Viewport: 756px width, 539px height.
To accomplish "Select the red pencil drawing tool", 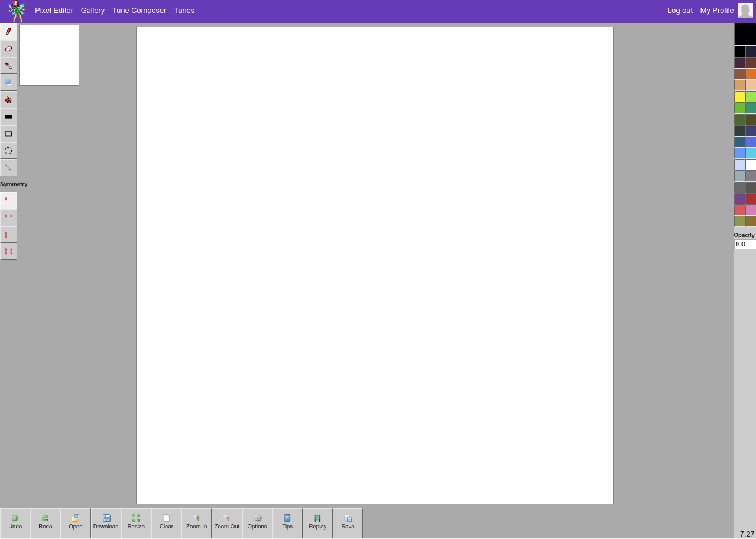I will point(8,32).
